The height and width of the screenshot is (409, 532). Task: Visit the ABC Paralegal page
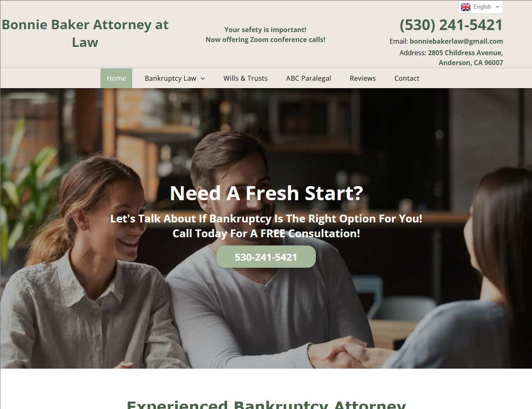308,78
